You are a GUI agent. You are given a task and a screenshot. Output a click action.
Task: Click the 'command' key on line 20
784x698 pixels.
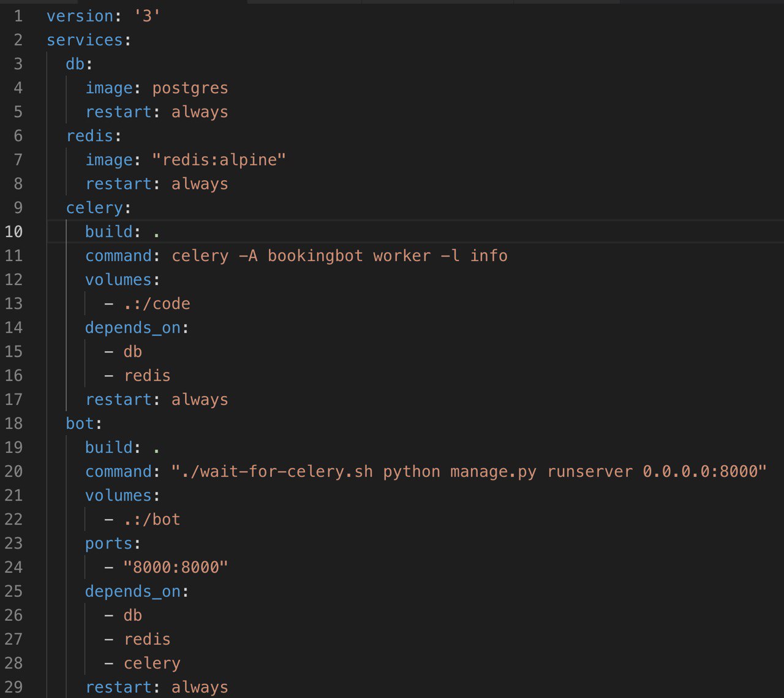pos(118,471)
